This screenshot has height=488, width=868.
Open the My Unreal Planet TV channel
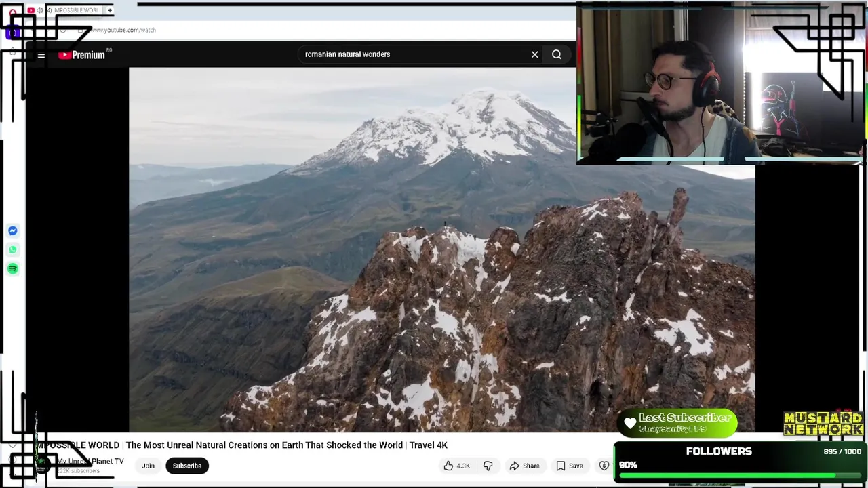90,461
